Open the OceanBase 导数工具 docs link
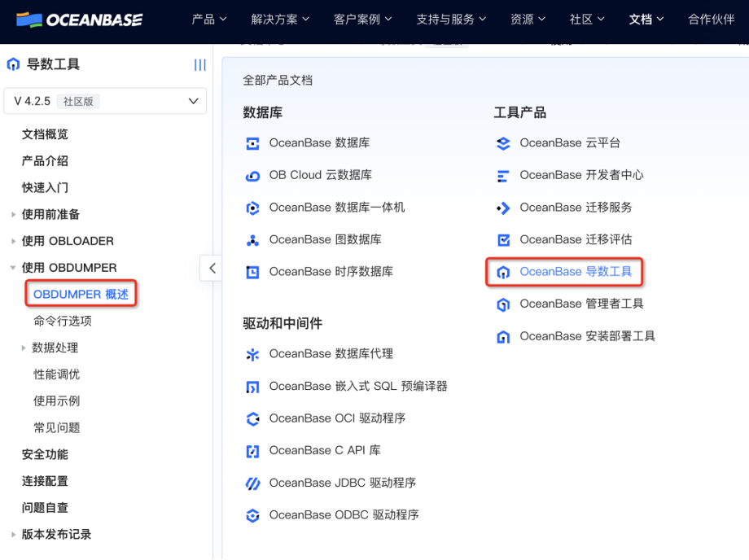This screenshot has height=560, width=749. tap(576, 272)
